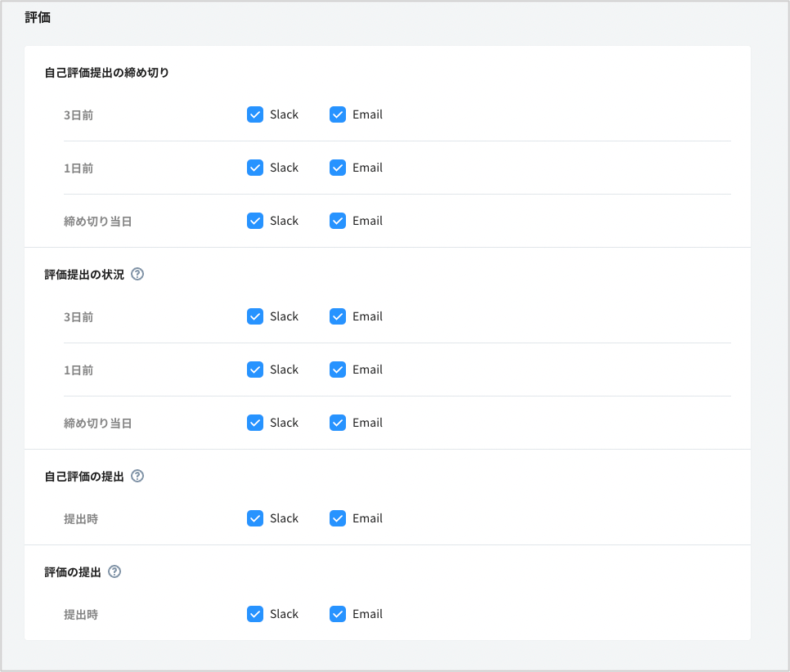Disable Slack for 締め切り当日 under 自己評価提出の締め切り
Screen dimensions: 790x672
tap(255, 221)
